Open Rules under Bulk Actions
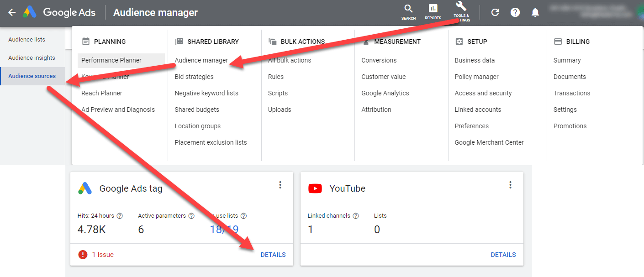644x277 pixels. (x=276, y=77)
